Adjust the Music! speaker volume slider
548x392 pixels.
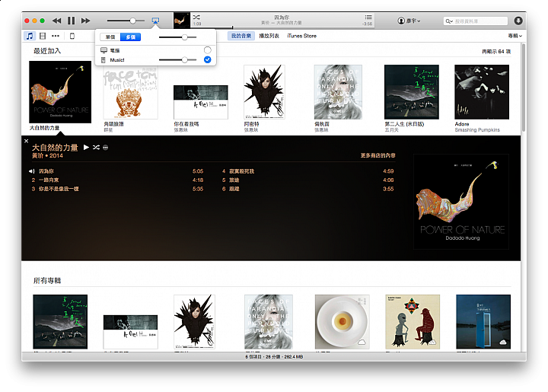(177, 60)
